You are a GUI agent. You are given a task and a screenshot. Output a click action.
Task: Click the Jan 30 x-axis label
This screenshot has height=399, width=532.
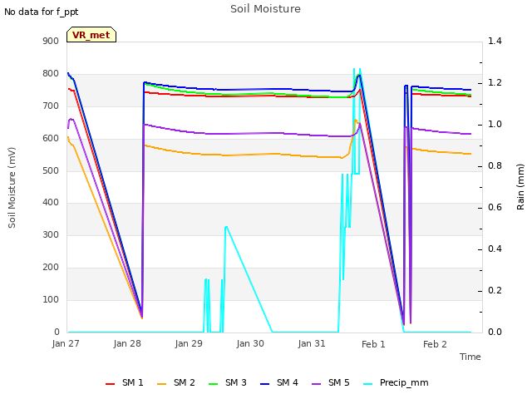coord(250,343)
